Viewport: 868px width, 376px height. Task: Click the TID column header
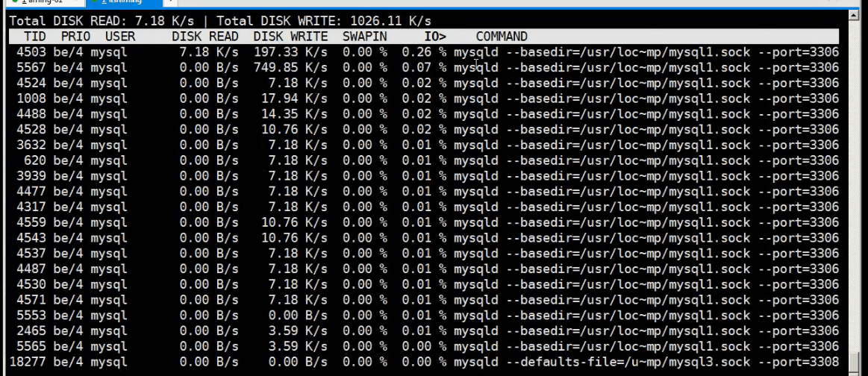[35, 37]
